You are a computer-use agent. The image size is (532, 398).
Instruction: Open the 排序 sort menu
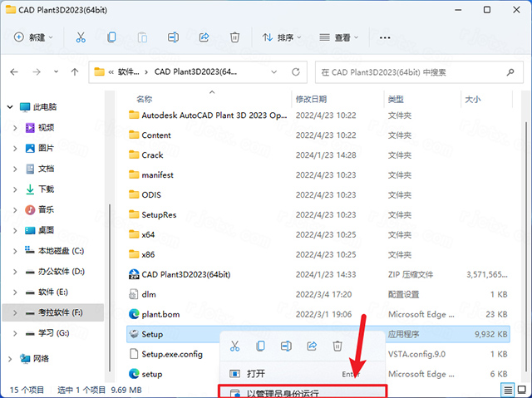point(282,37)
